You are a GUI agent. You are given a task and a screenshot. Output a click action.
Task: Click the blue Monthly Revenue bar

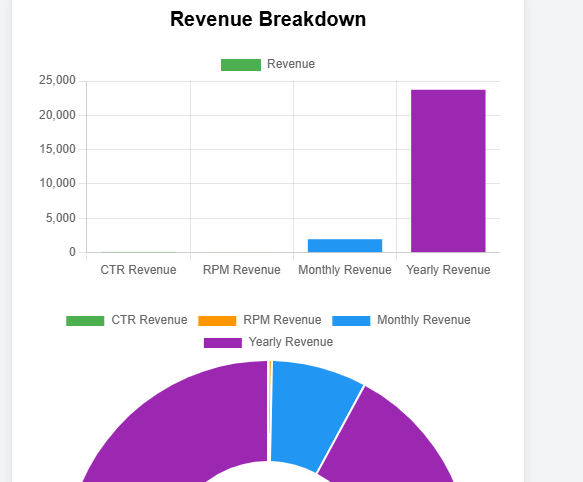[345, 245]
